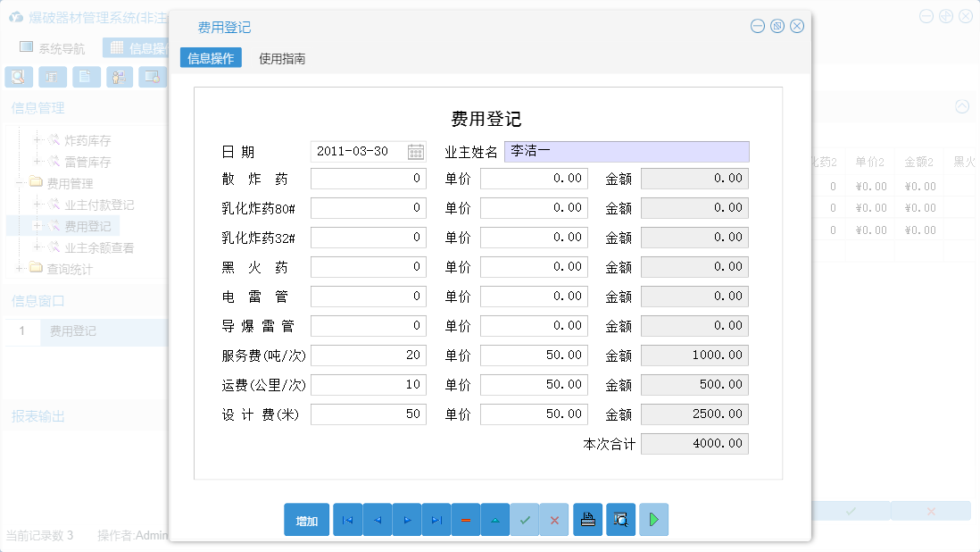The width and height of the screenshot is (980, 552).
Task: Open the calendar picker beside 日期
Action: click(416, 151)
